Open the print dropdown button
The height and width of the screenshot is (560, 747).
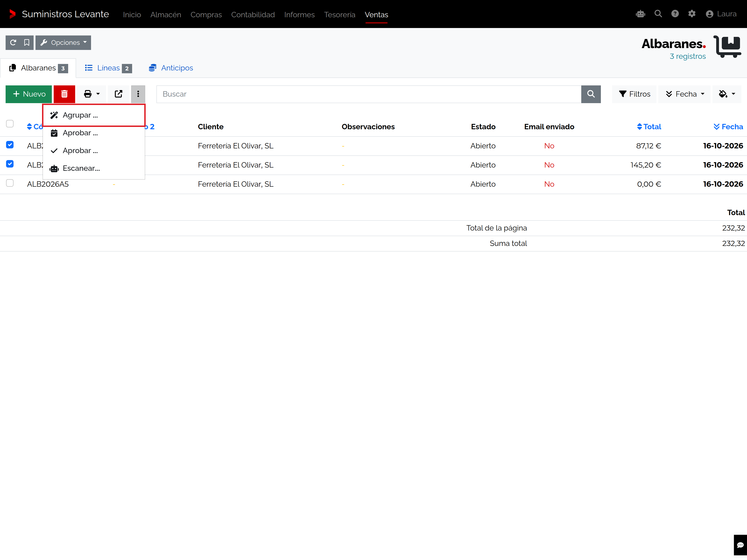pos(92,94)
